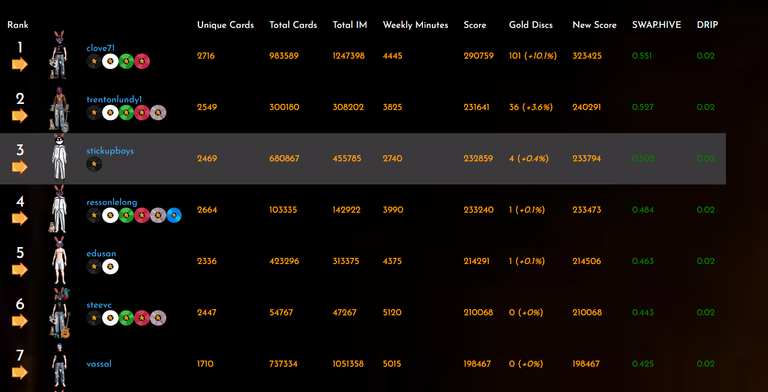
Task: Click trentonlundy1's white disc badge
Action: tap(110, 113)
